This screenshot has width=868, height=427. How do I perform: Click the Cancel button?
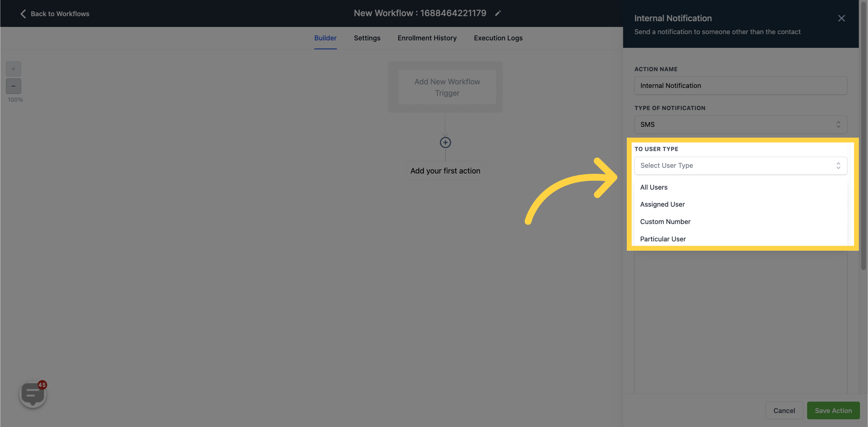(x=784, y=411)
